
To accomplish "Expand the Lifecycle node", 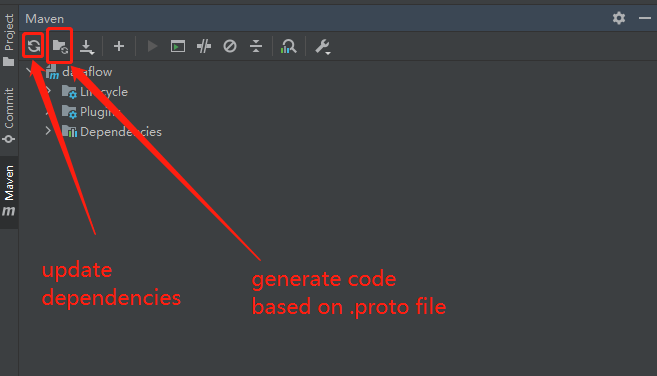I will 49,91.
